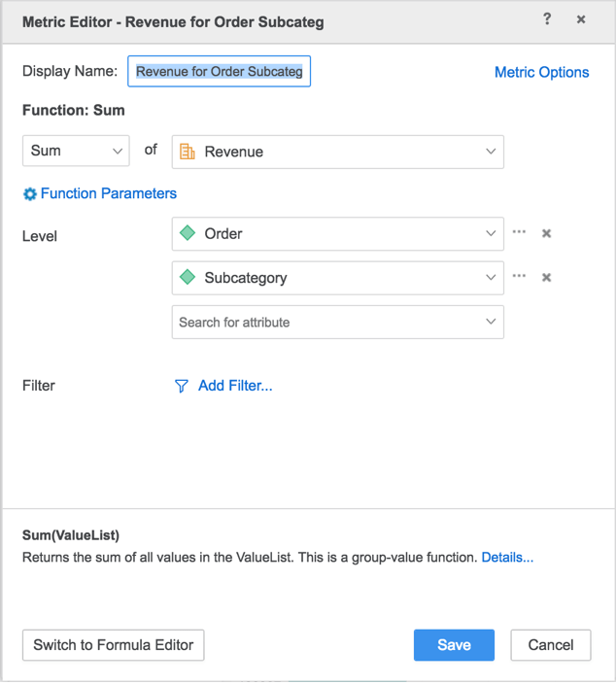
Task: Open the Sum function dropdown
Action: click(76, 151)
